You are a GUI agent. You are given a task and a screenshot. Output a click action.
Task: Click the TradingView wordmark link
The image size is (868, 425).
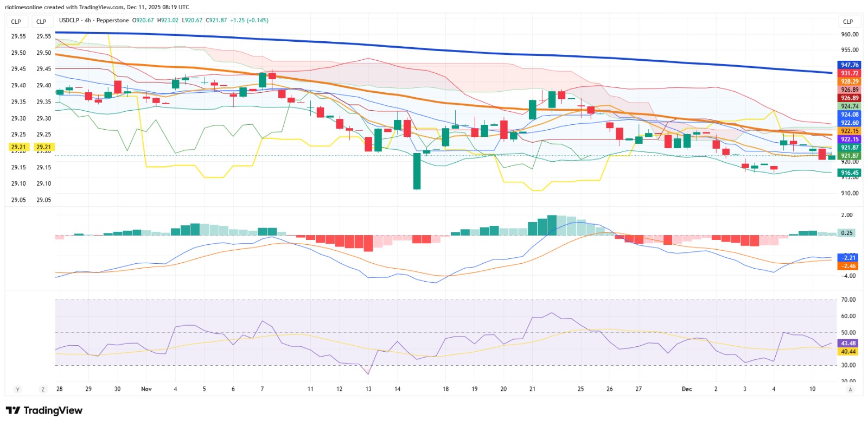click(x=53, y=410)
